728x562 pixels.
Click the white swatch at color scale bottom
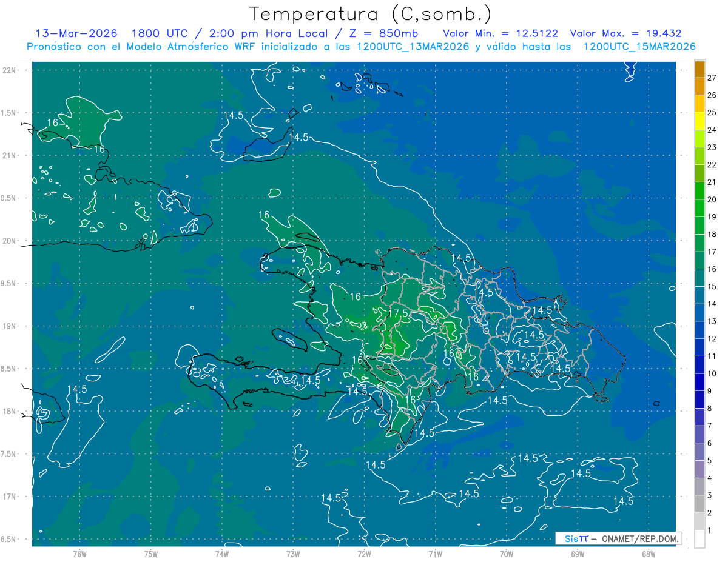[x=699, y=539]
